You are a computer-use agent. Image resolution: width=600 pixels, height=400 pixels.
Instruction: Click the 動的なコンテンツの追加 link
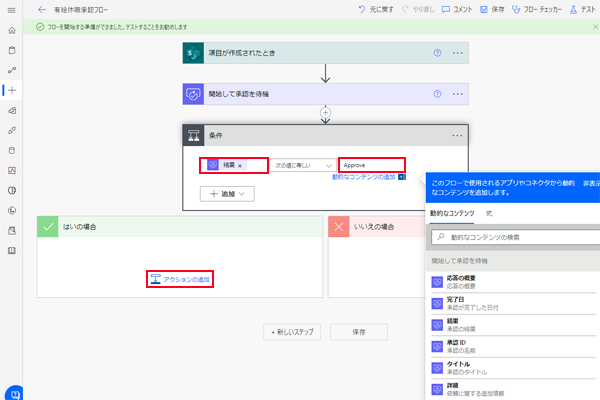click(x=364, y=177)
